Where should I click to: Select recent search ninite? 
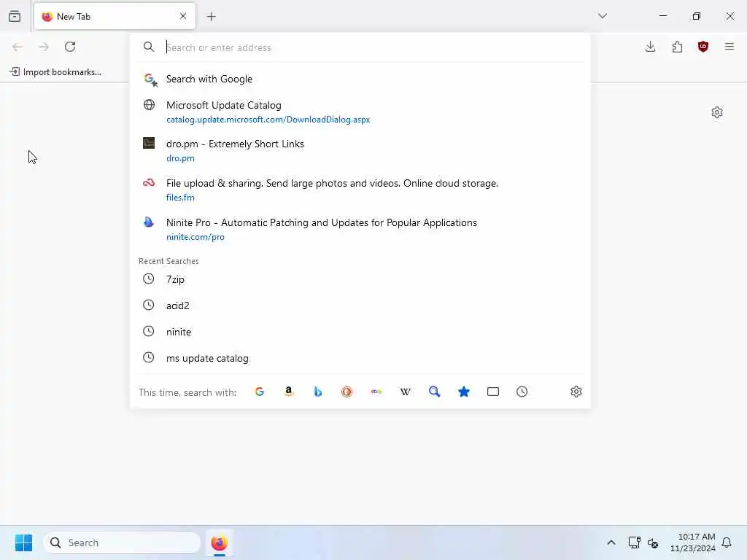pyautogui.click(x=360, y=332)
